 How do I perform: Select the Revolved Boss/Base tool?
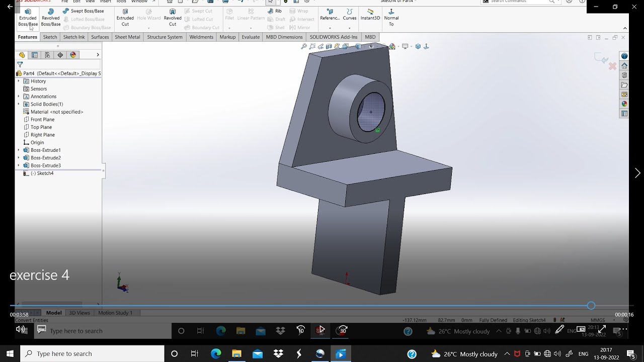[51, 18]
